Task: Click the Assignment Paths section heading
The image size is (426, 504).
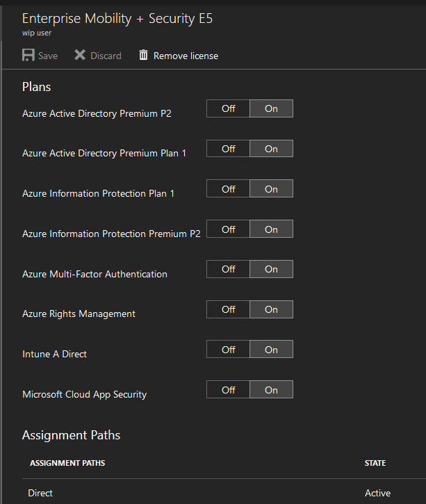Action: 71,435
